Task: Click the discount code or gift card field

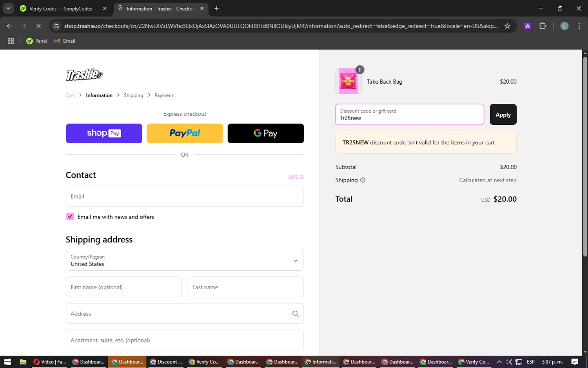Action: click(410, 115)
